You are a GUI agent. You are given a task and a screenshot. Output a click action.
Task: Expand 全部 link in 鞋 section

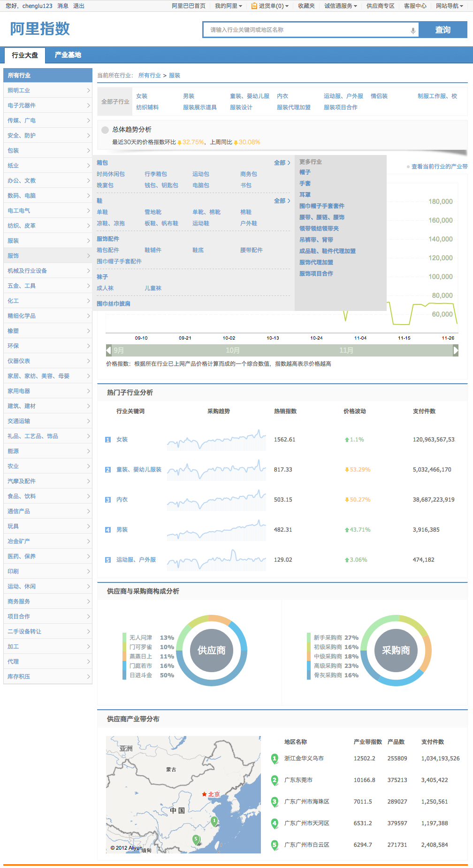click(x=282, y=201)
